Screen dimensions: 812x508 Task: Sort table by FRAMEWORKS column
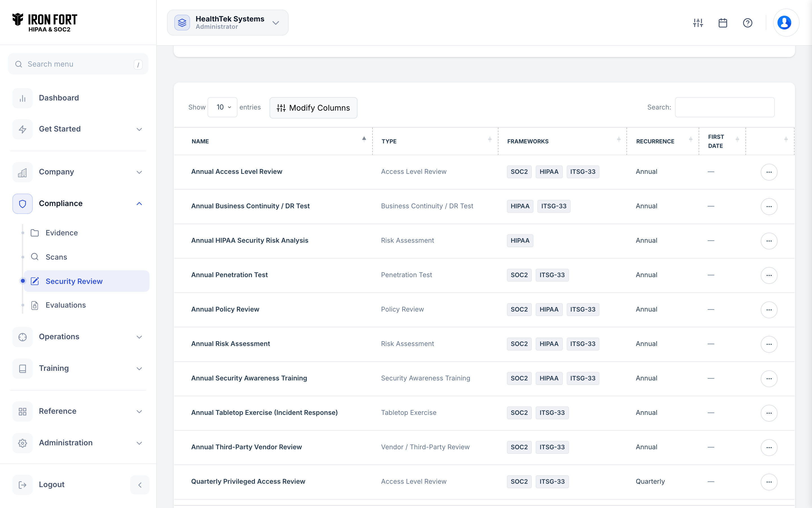[562, 141]
